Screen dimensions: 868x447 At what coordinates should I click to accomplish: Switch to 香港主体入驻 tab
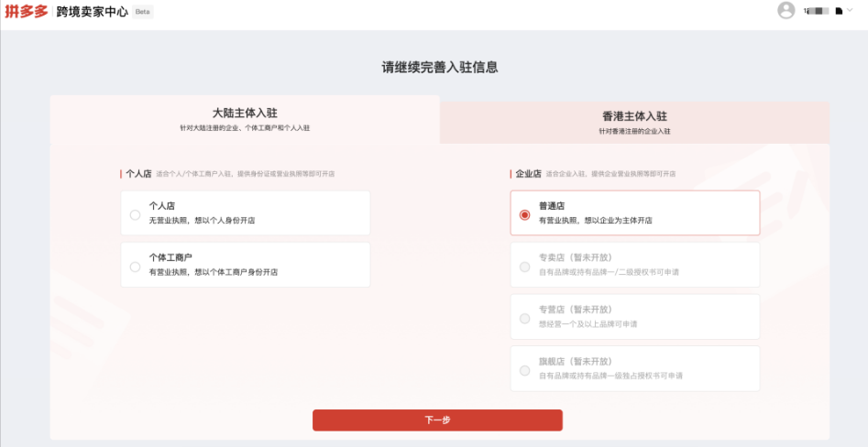coord(634,123)
